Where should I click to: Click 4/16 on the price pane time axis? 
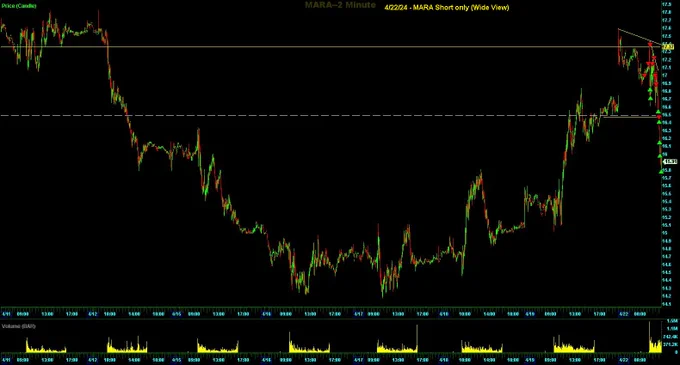pyautogui.click(x=266, y=314)
